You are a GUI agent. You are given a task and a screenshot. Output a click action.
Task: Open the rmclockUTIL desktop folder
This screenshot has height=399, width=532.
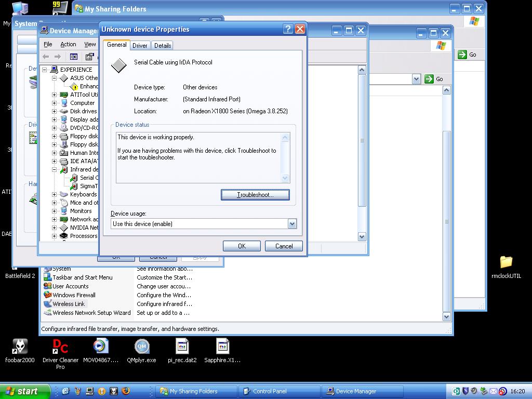coord(506,262)
